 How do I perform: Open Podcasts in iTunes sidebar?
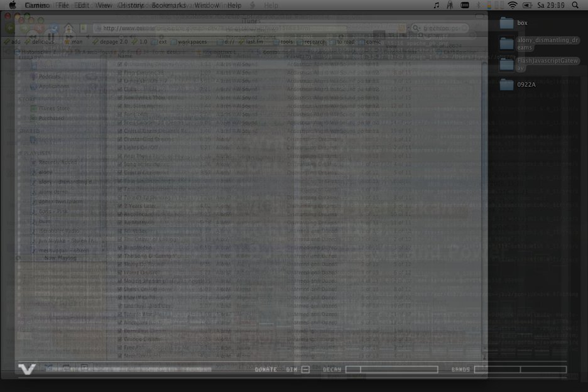point(45,77)
